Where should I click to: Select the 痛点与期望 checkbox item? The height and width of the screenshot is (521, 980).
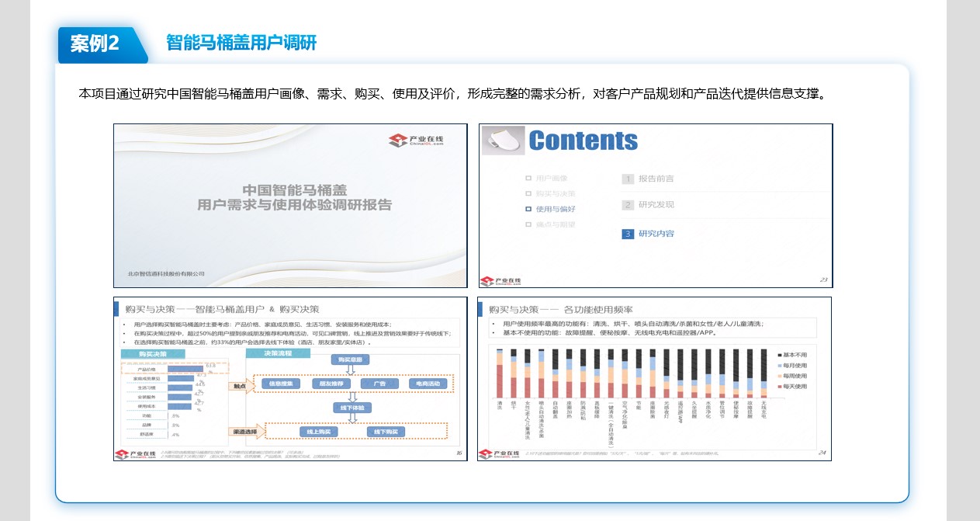click(x=528, y=224)
